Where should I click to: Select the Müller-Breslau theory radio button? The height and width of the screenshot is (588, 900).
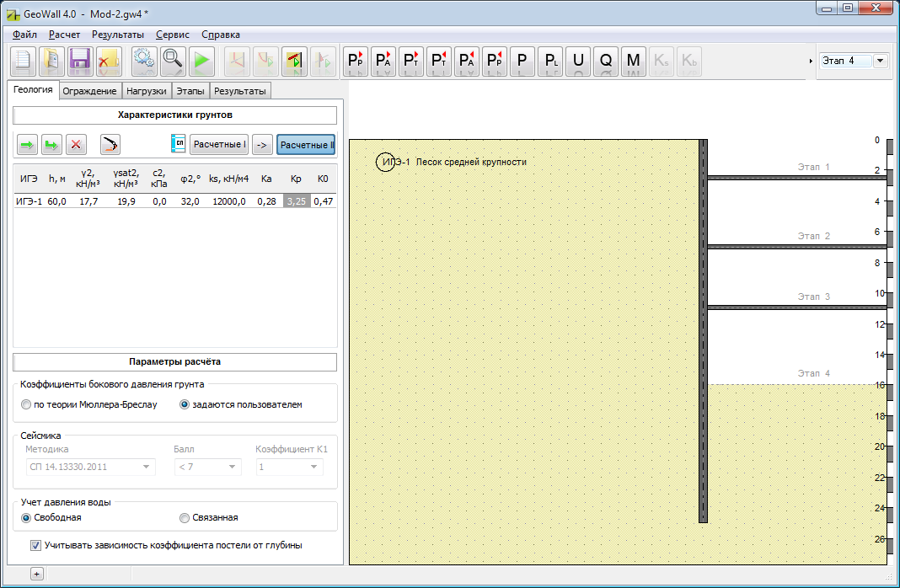pos(26,404)
